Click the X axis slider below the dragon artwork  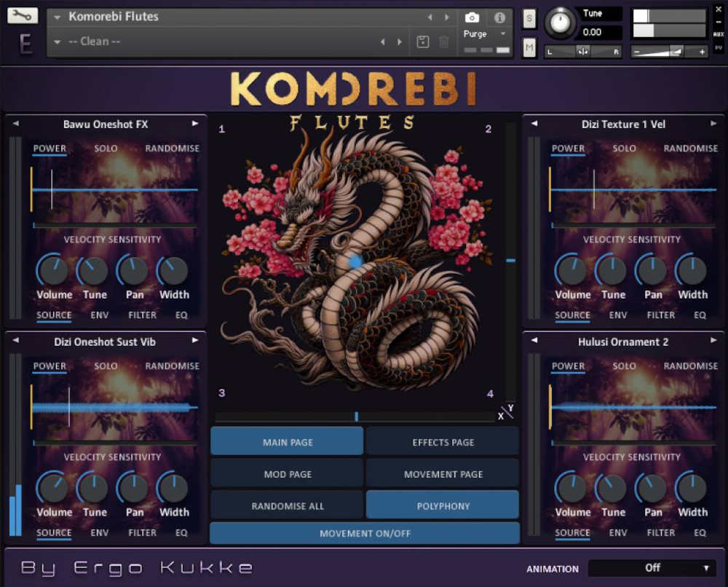[356, 416]
